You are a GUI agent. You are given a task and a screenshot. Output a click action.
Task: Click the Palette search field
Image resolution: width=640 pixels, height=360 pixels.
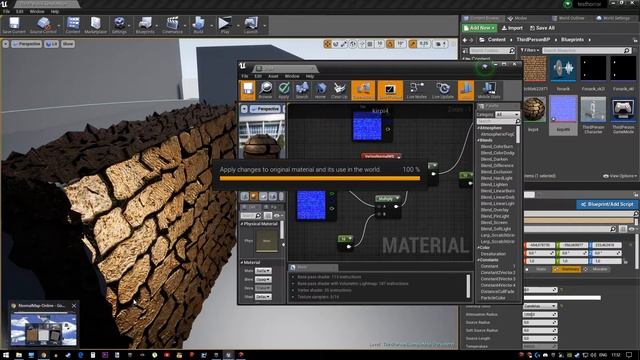point(498,121)
